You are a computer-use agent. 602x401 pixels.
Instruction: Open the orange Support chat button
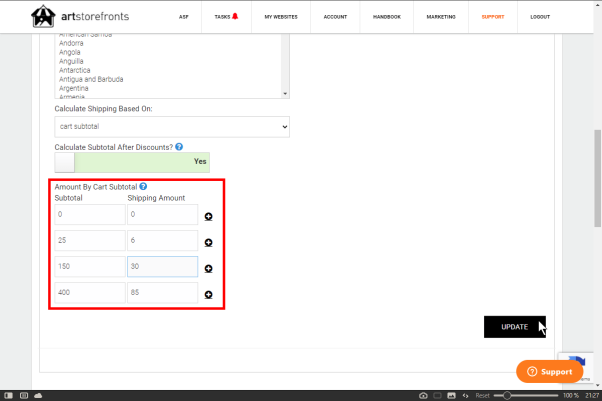[x=549, y=371]
